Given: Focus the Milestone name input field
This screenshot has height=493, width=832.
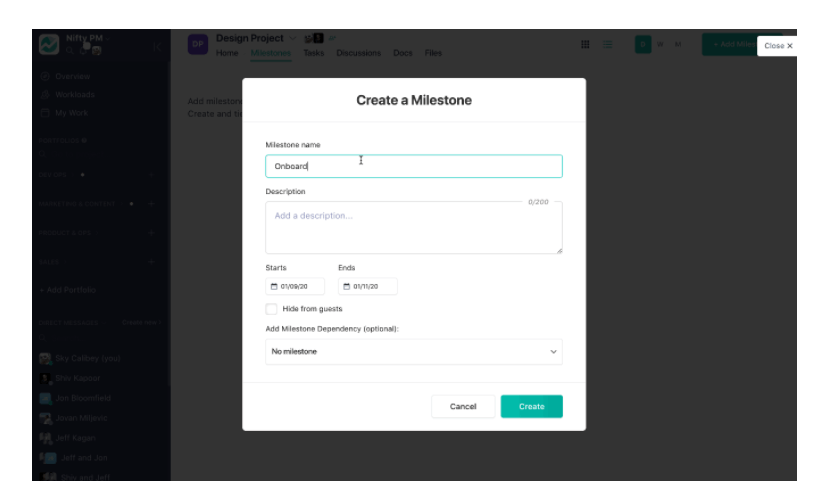Looking at the screenshot, I should 414,166.
